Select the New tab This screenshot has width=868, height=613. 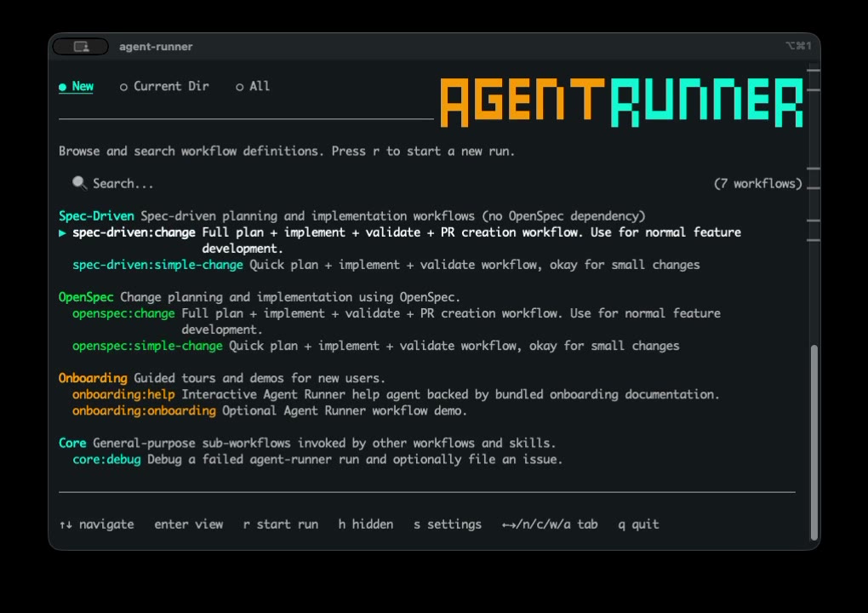76,86
